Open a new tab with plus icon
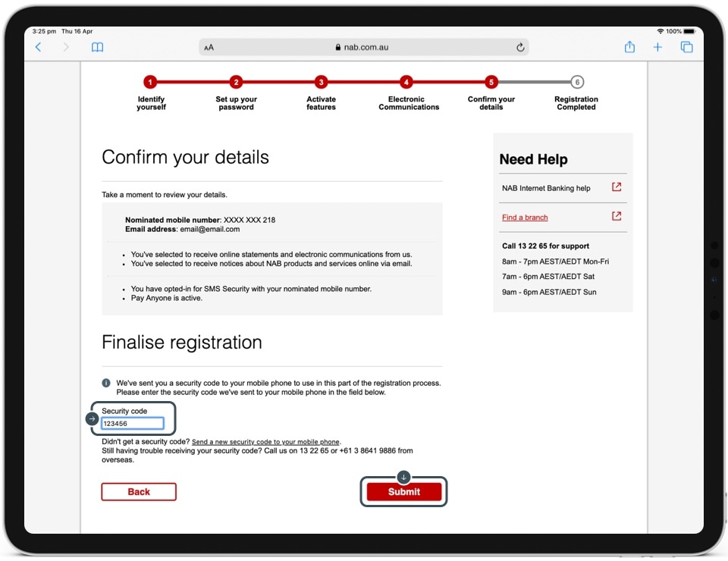728x561 pixels. tap(657, 47)
